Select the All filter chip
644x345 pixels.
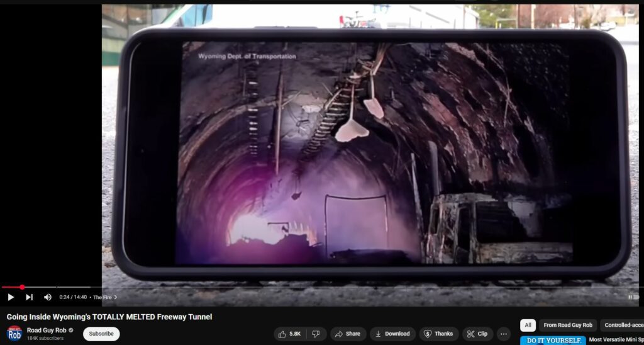coord(528,325)
